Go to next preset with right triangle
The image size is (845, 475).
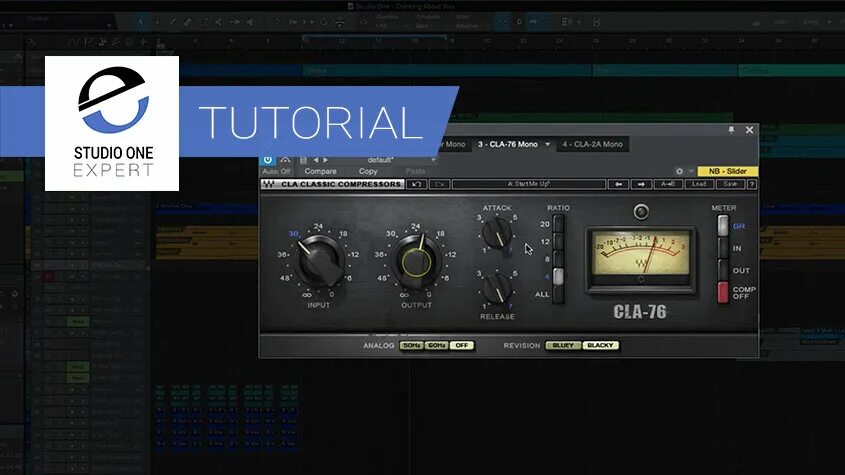[325, 160]
